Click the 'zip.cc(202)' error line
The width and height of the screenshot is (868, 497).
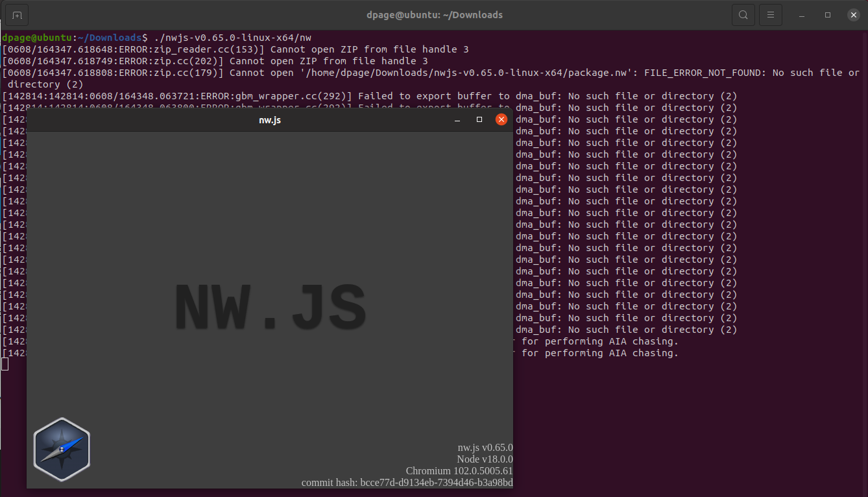pos(215,61)
